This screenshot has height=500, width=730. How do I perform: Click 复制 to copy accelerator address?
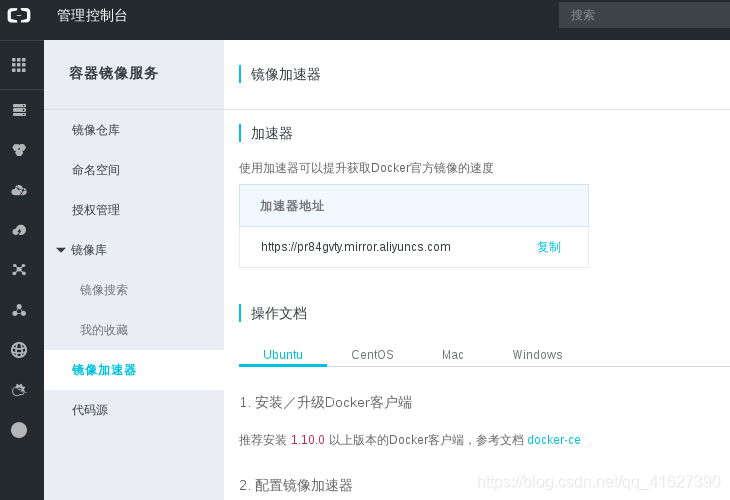[549, 247]
